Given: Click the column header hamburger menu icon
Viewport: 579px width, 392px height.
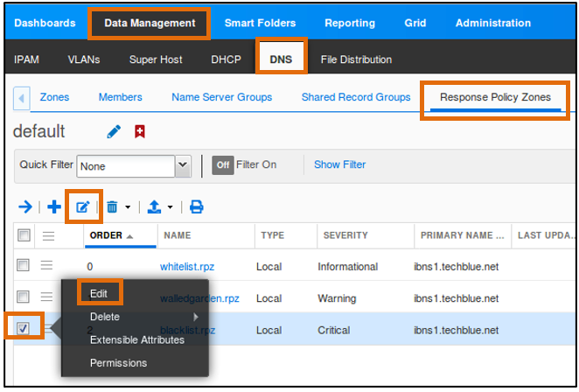Looking at the screenshot, I should (48, 235).
